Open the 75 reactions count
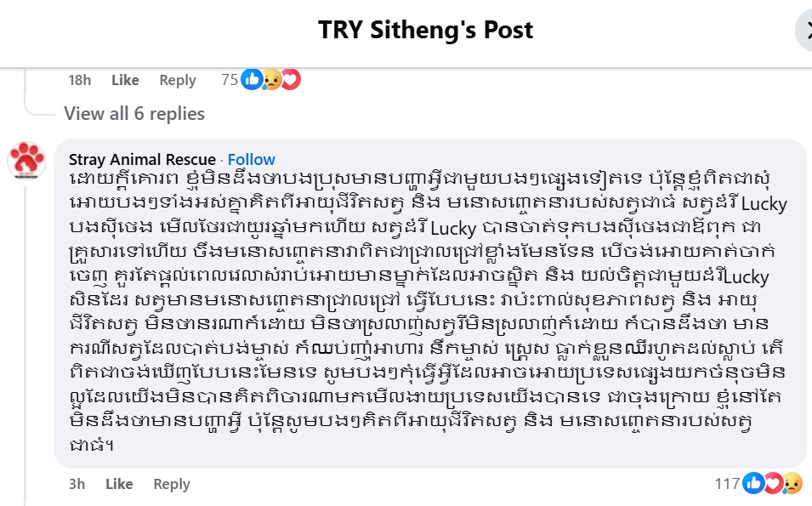 (229, 80)
